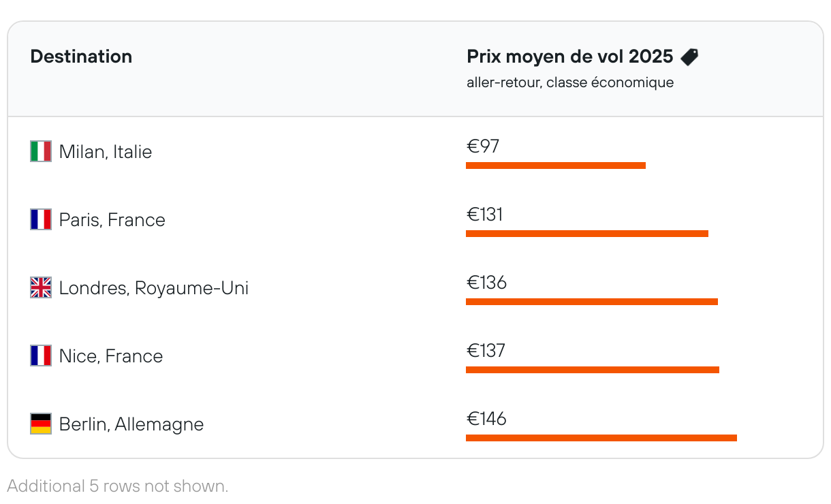Click the orange bar for €146
Screen dimensions: 831x504
coord(601,438)
